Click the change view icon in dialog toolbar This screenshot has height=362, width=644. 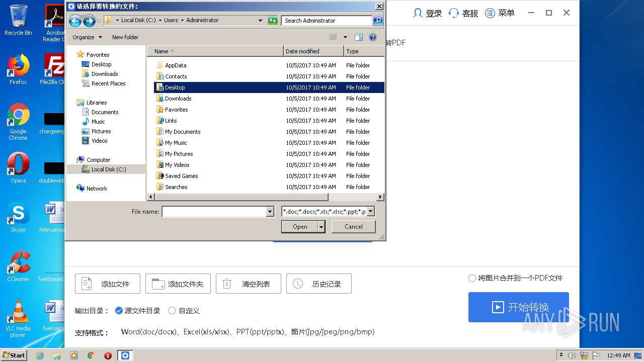333,37
